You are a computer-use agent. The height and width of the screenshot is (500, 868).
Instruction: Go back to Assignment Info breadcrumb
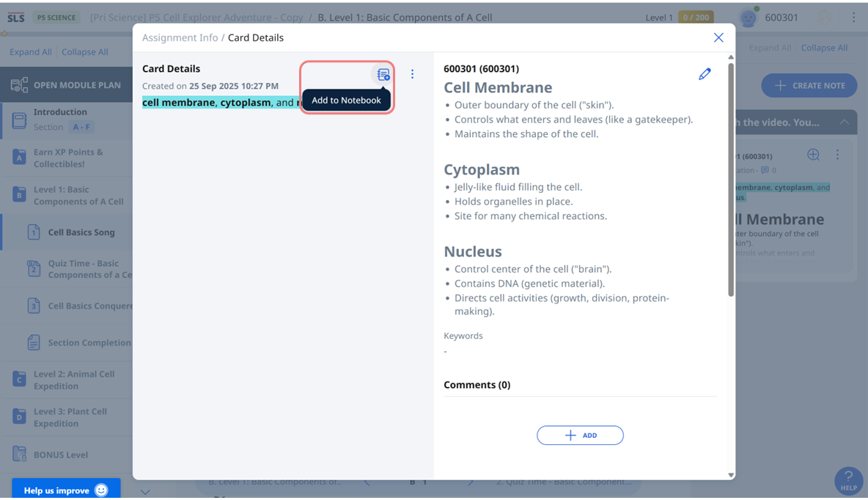point(180,37)
